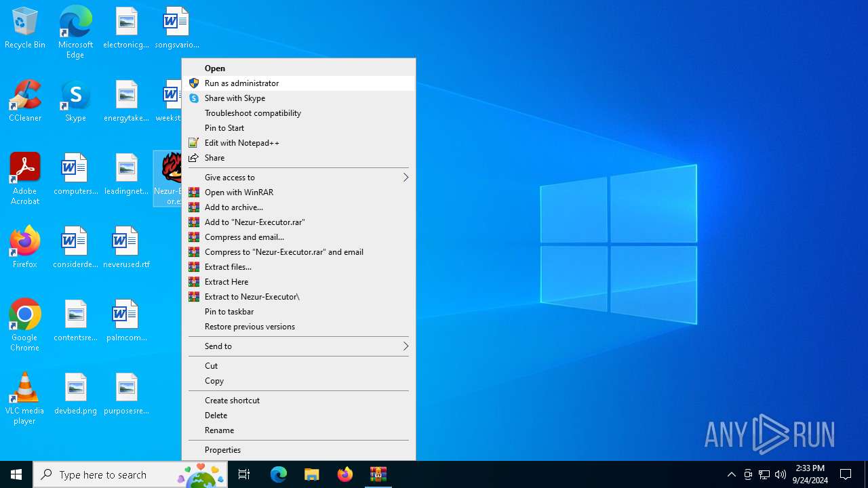Open the network tray icon
This screenshot has width=868, height=488.
click(x=764, y=474)
